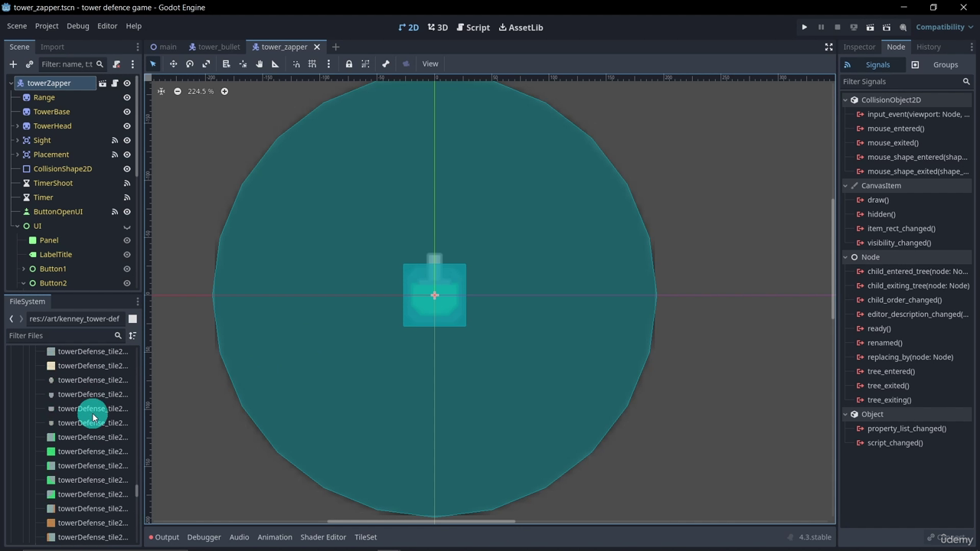Toggle visibility of CollisionShape2D node
980x551 pixels.
click(127, 169)
